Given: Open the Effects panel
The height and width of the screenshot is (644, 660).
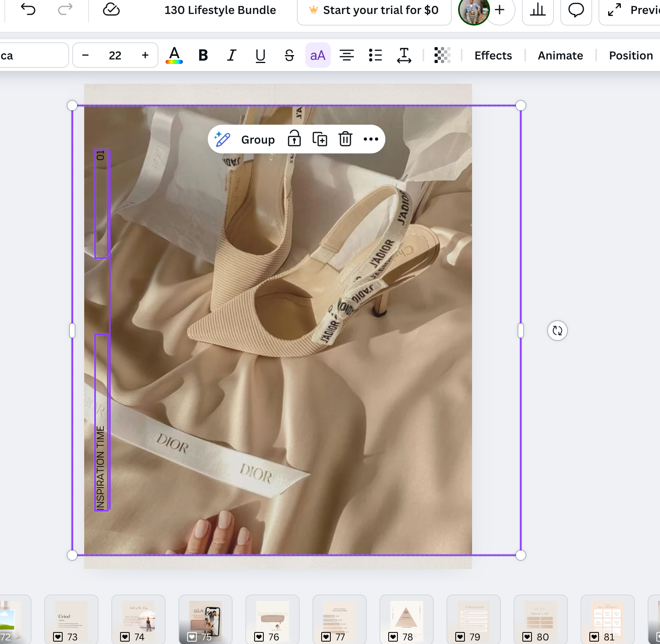Looking at the screenshot, I should click(x=493, y=55).
